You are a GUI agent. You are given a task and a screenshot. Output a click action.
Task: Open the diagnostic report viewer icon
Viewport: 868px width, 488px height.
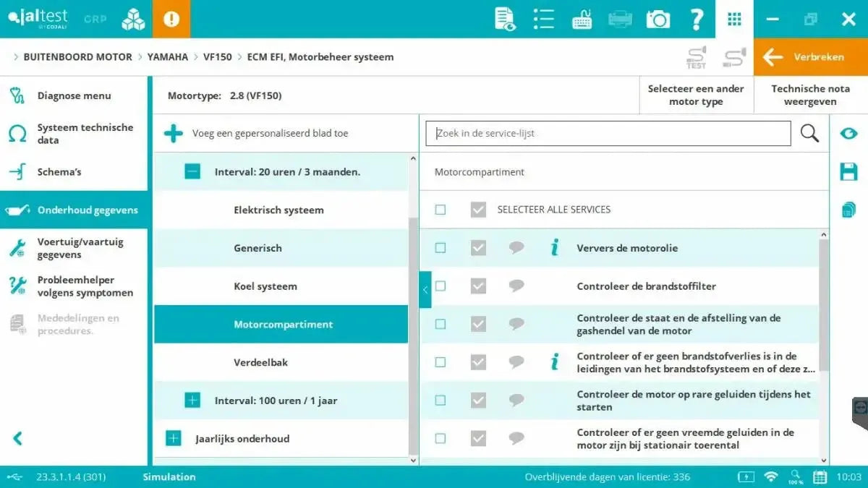pos(504,19)
